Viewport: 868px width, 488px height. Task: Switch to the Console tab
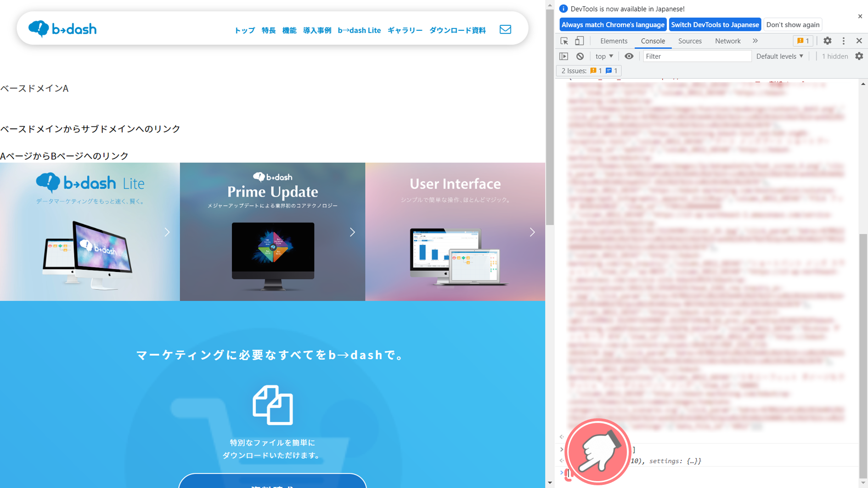click(653, 41)
